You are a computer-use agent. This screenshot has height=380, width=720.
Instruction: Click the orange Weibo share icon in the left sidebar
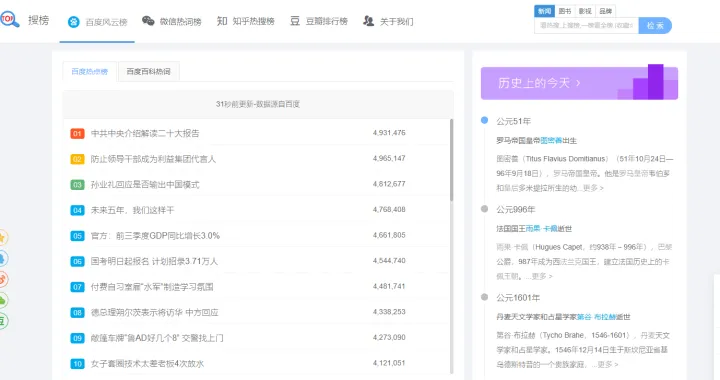(3, 279)
